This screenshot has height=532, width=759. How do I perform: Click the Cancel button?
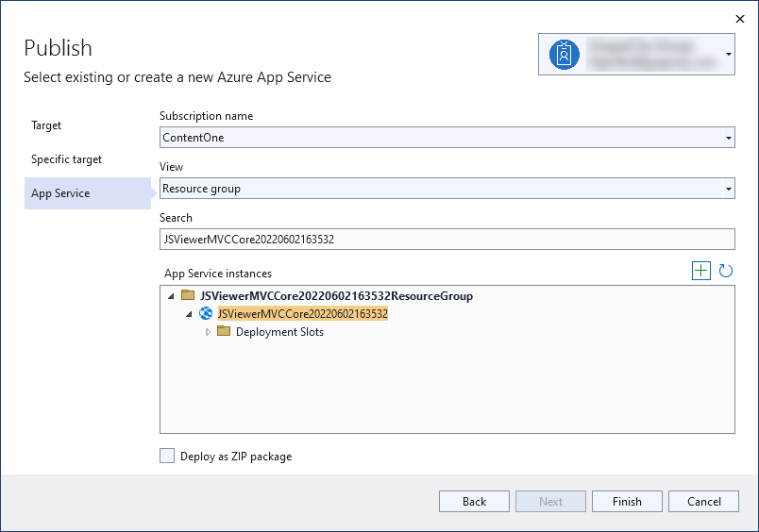coord(703,501)
